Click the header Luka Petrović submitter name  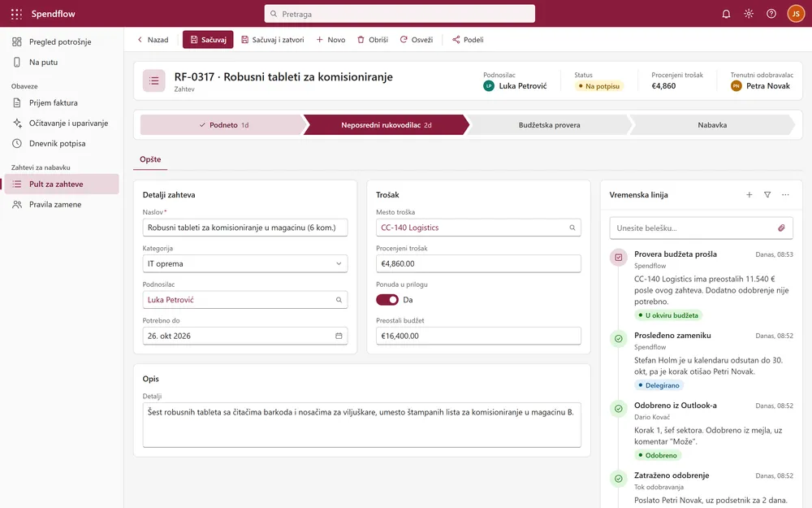click(522, 86)
